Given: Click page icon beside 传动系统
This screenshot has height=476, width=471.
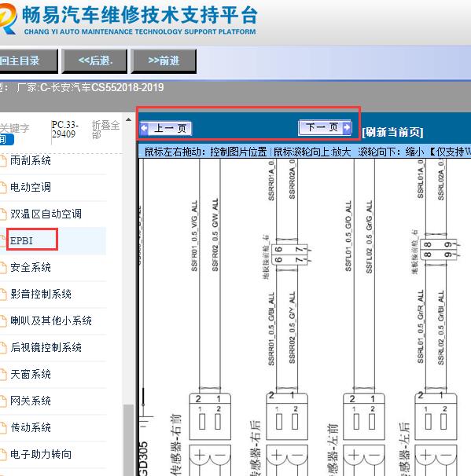Looking at the screenshot, I should pyautogui.click(x=3, y=428).
